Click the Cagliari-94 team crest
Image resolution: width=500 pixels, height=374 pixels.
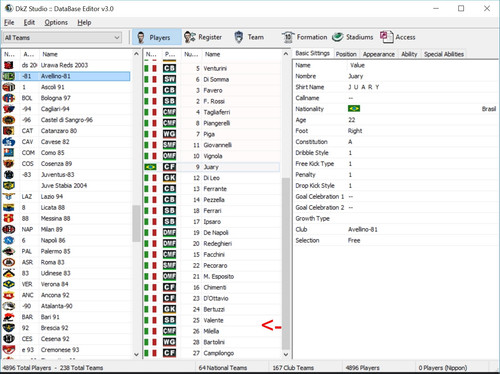9,109
